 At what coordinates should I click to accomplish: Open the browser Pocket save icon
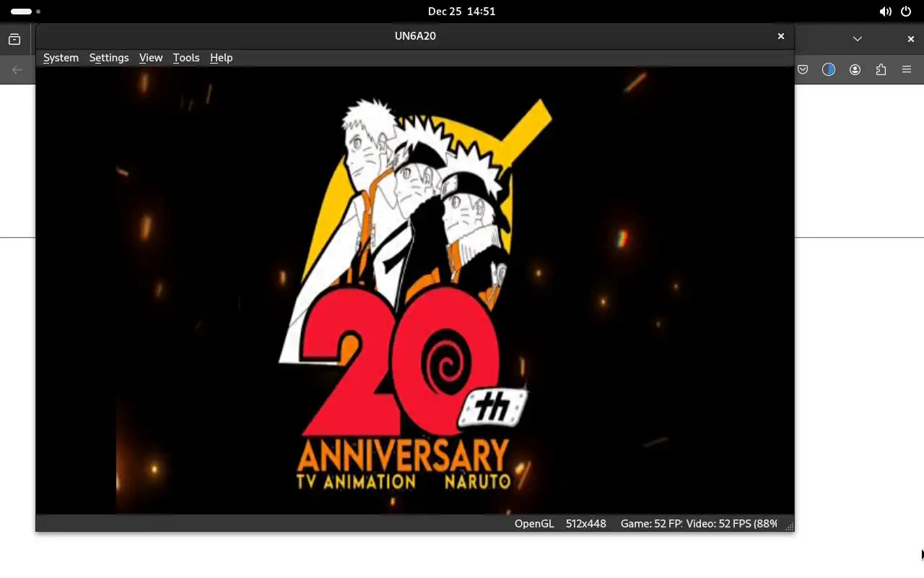pos(803,69)
